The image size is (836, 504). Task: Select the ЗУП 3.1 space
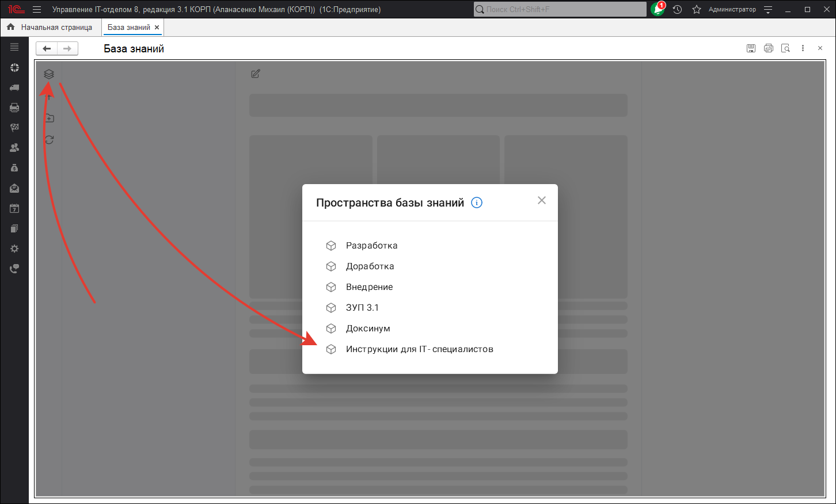(362, 308)
